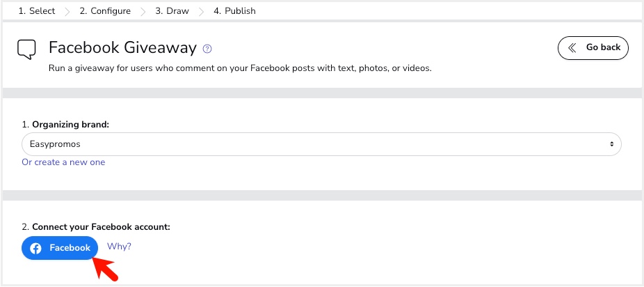Click the 'Connect your Facebook account' label
The height and width of the screenshot is (287, 644).
101,227
